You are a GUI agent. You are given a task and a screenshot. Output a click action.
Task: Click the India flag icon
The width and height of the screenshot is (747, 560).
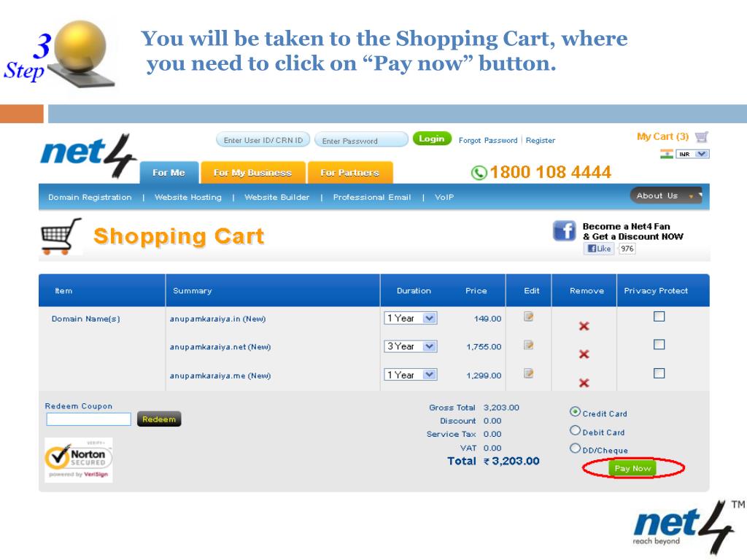tap(667, 154)
